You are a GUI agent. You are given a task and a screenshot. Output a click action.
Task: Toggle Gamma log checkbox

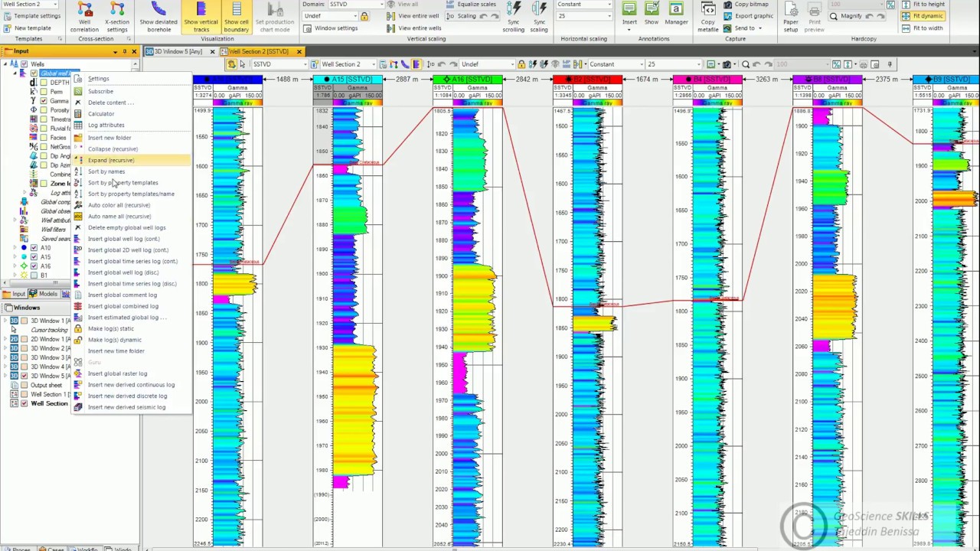[x=43, y=101]
